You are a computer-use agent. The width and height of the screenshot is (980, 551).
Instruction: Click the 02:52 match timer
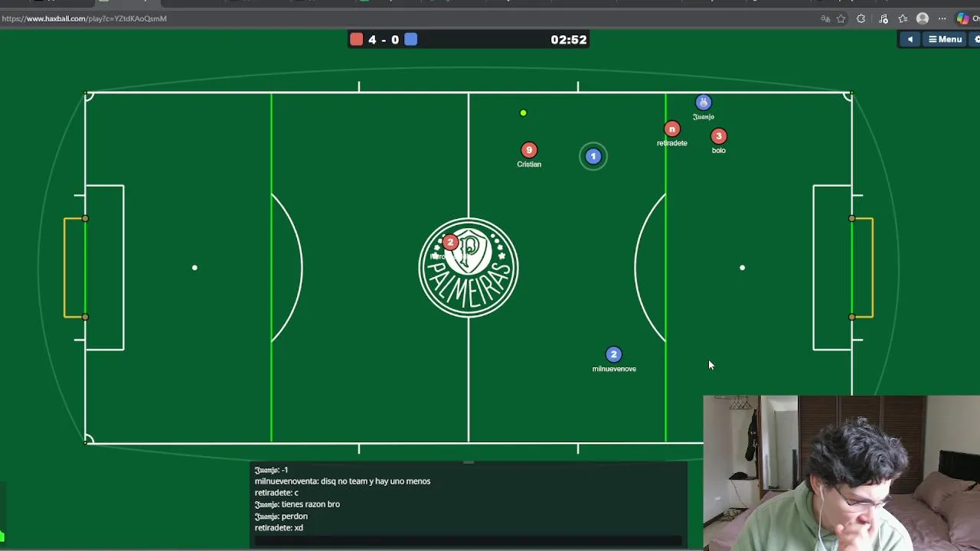[569, 40]
